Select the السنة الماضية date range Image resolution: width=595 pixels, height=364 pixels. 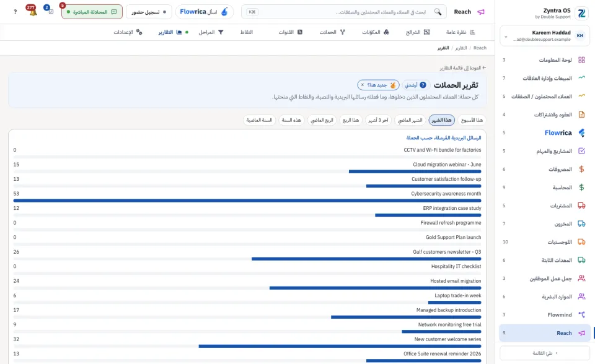coord(259,120)
